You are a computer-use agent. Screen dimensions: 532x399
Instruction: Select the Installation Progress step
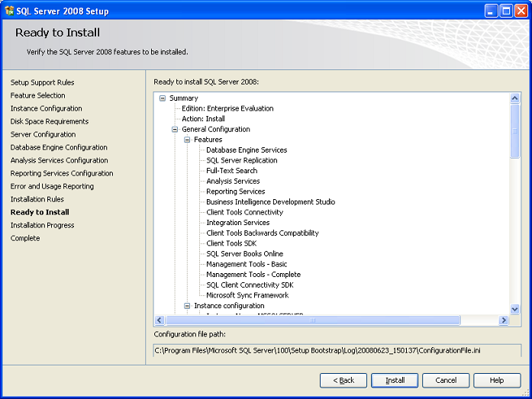click(42, 225)
